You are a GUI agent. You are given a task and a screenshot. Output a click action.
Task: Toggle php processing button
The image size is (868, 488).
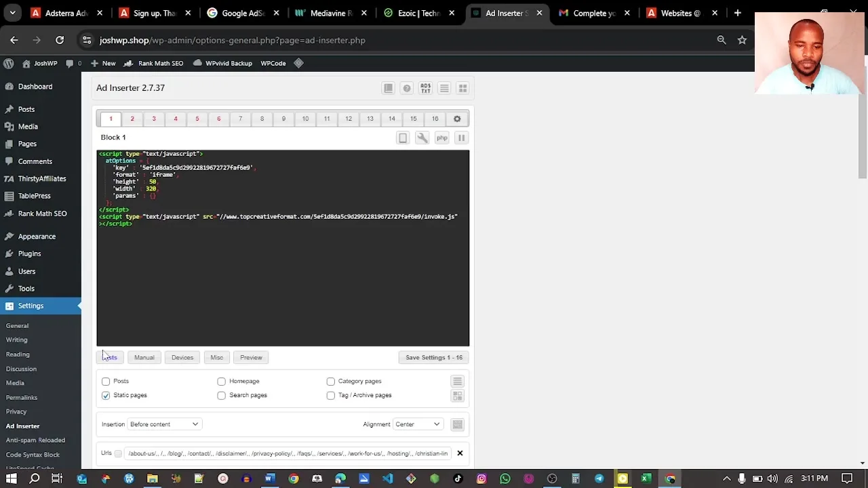441,138
